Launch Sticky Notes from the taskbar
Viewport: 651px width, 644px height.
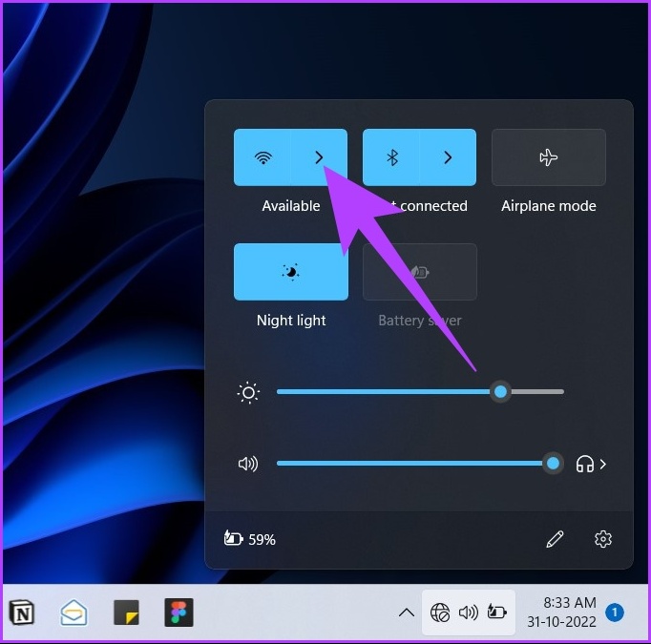[x=127, y=612]
